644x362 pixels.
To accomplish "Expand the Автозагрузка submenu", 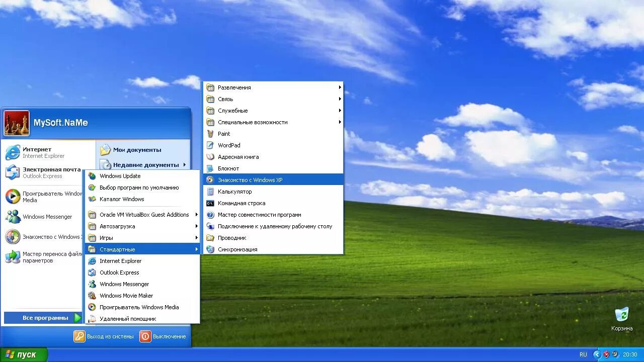I will pos(142,226).
